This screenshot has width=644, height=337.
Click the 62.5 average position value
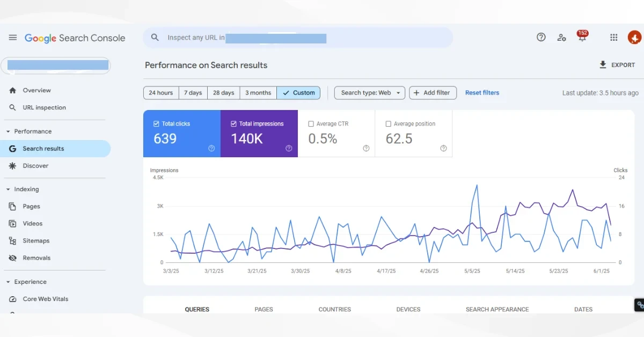coord(399,138)
